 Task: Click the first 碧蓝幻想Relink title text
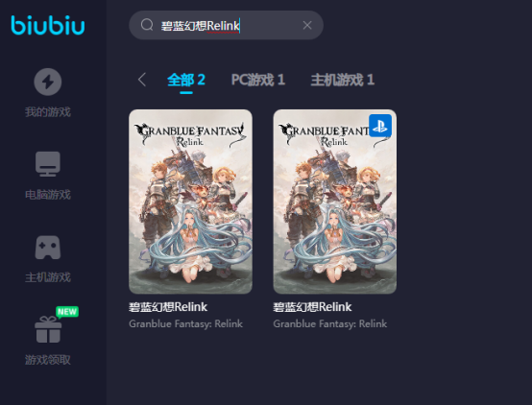pos(168,307)
